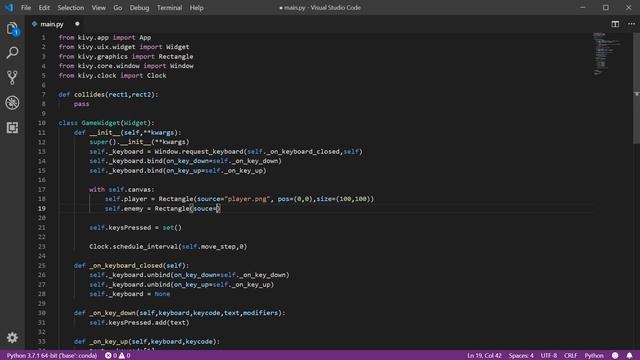Click the VS Code logo icon

pyautogui.click(x=9, y=8)
